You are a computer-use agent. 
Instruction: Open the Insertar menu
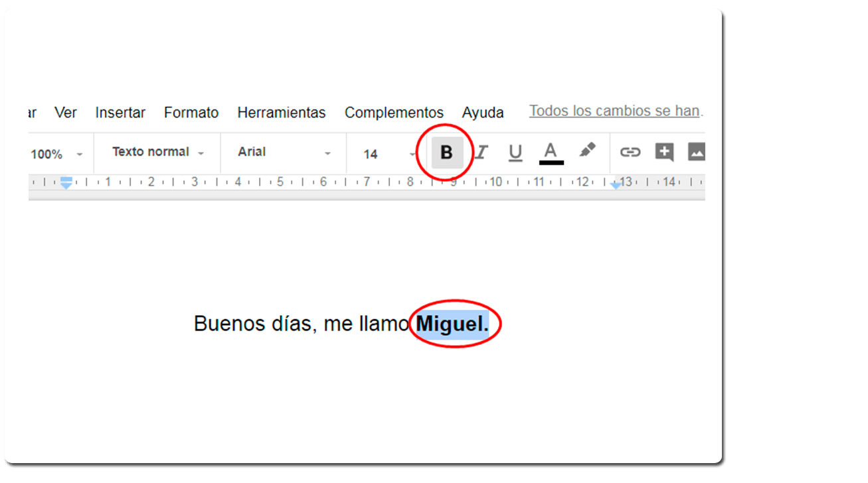(x=120, y=113)
